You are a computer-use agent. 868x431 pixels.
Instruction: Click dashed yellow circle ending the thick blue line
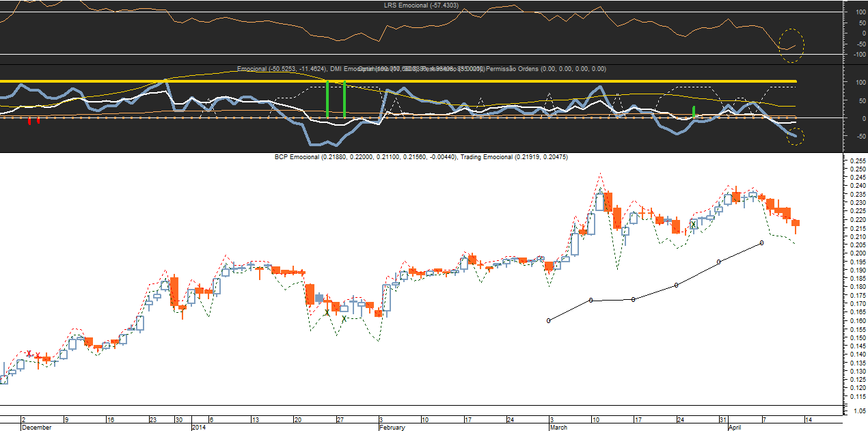click(x=795, y=137)
